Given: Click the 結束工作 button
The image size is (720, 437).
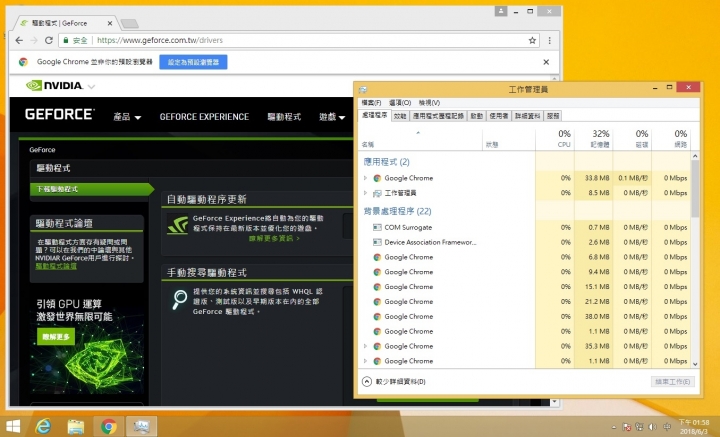Looking at the screenshot, I should pos(673,381).
